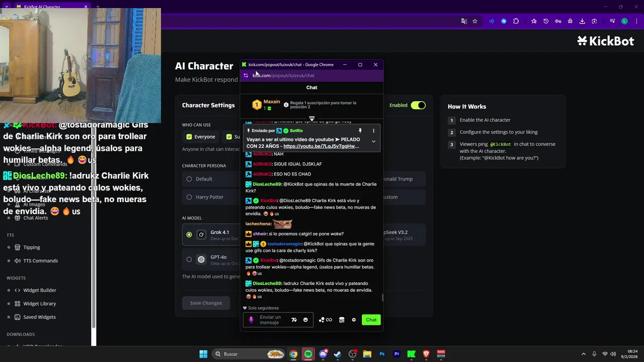Open the youtu.be link in pinned message
644x362 pixels.
click(x=321, y=146)
